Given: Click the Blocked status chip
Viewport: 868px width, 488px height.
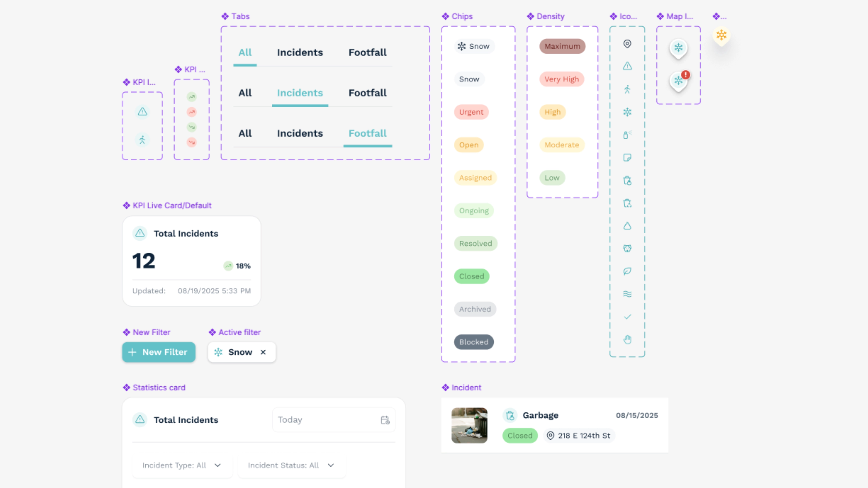Looking at the screenshot, I should click(x=473, y=342).
